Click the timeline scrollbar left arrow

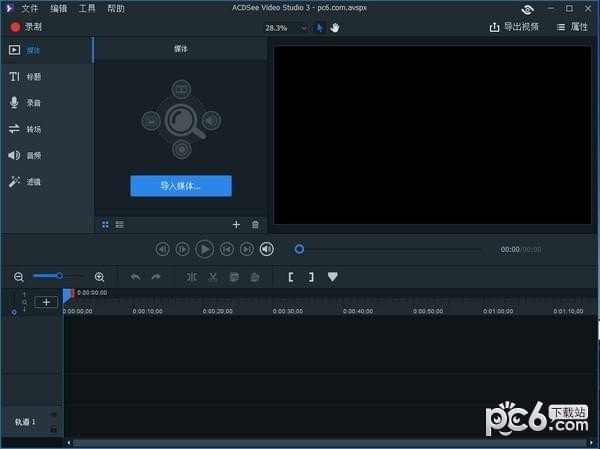coord(69,443)
